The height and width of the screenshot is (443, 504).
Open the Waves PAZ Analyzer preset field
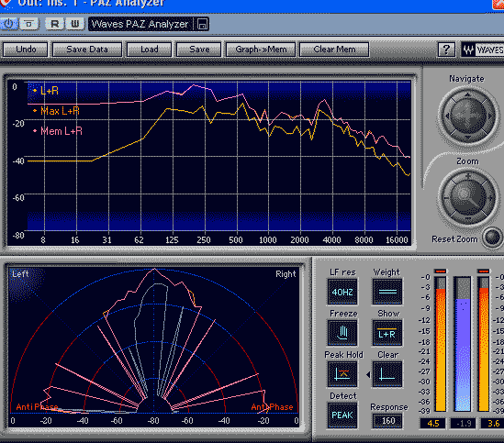point(140,24)
